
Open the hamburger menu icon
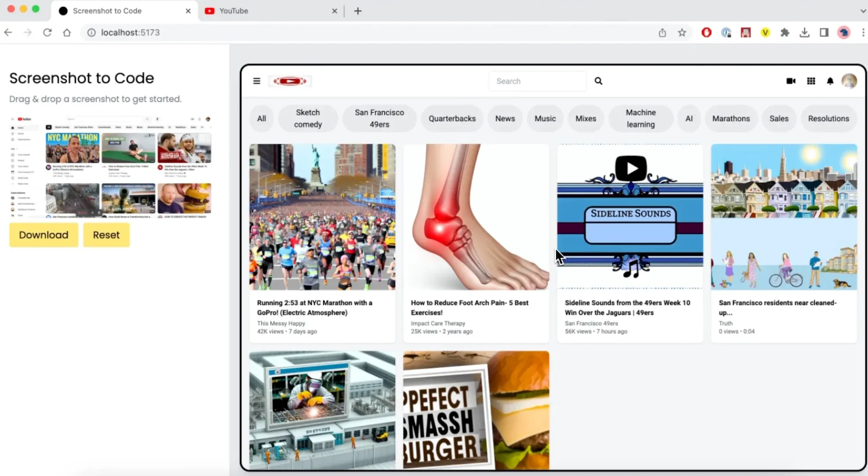[256, 81]
